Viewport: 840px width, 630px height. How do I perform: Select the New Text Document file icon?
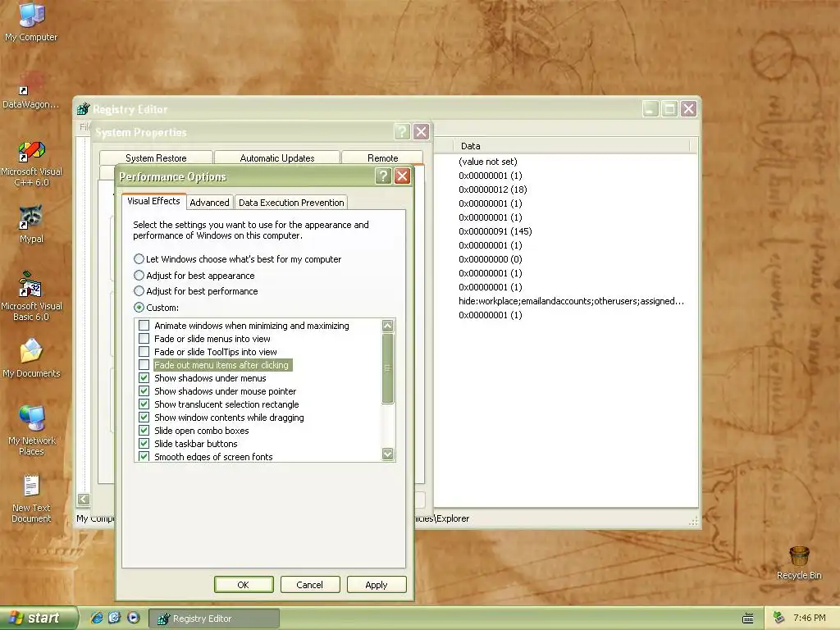point(32,499)
